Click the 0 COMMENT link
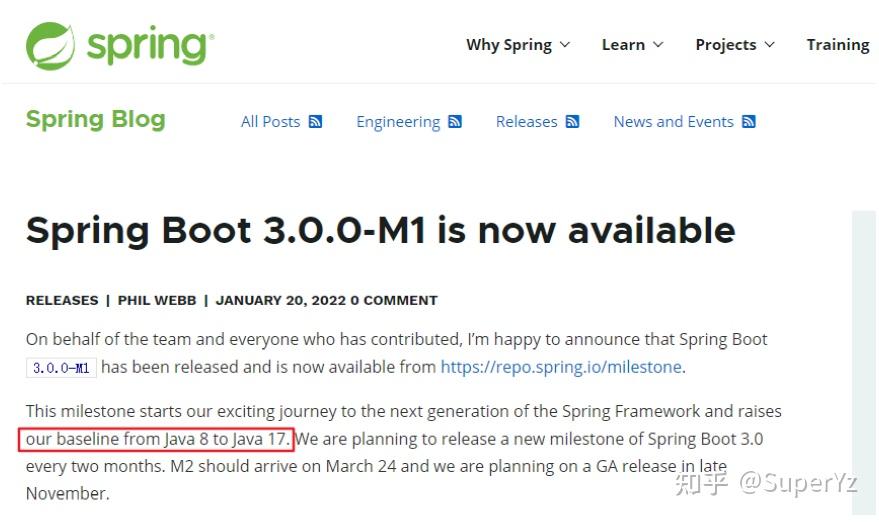The image size is (879, 522). [x=394, y=300]
